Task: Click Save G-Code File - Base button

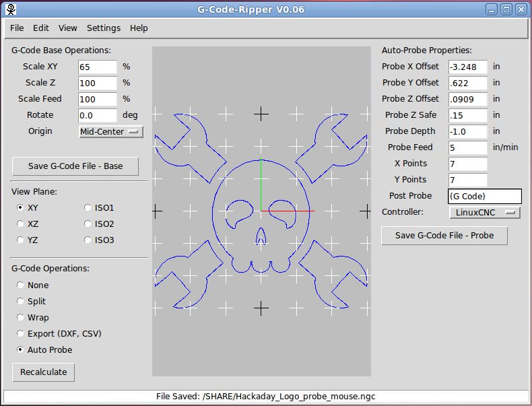Action: (75, 166)
